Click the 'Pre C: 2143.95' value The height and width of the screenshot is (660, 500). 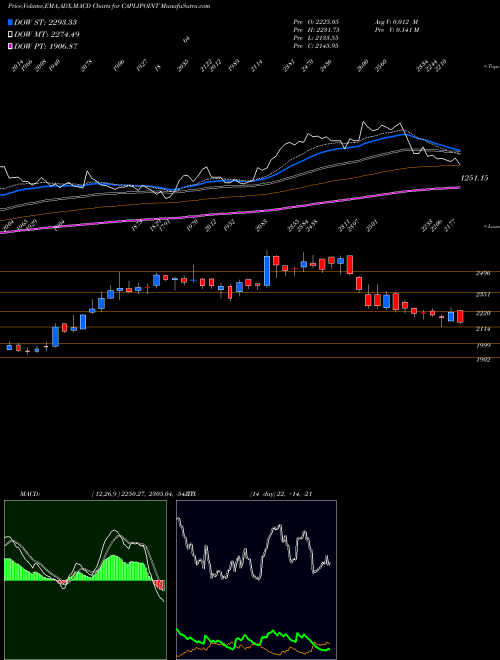(316, 46)
